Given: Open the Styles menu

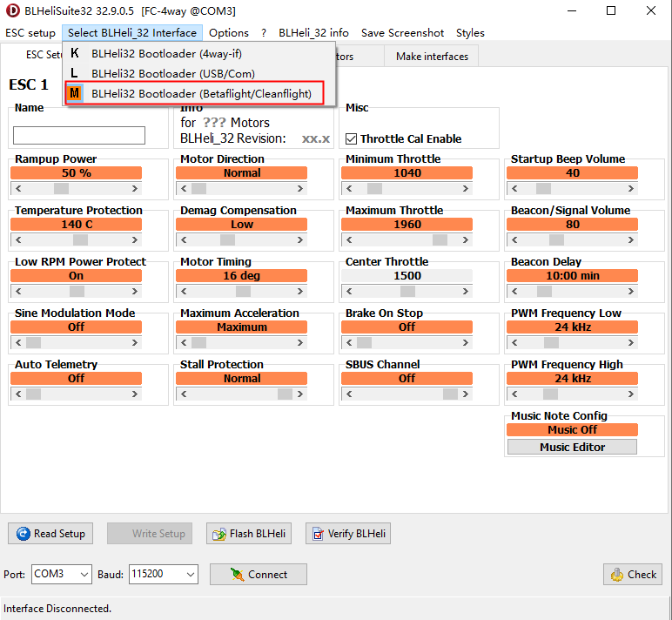Looking at the screenshot, I should click(x=470, y=33).
